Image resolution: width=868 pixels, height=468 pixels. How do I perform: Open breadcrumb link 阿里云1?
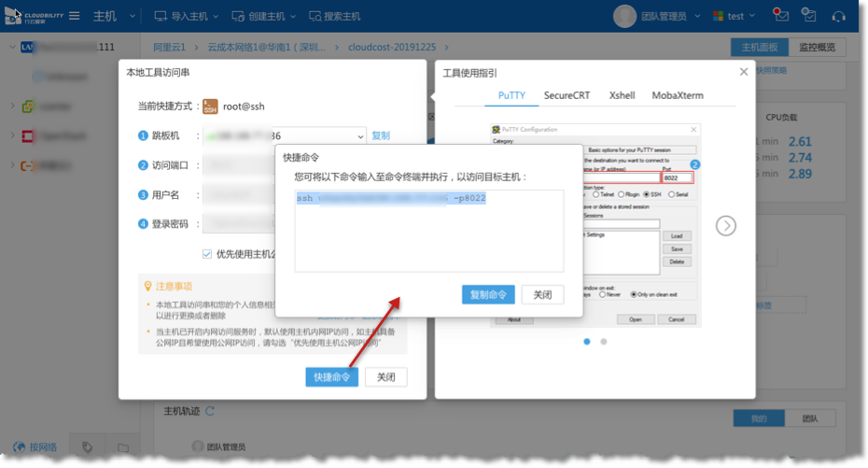click(169, 47)
